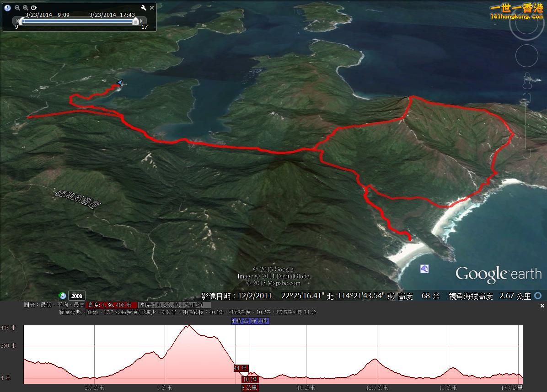Close the time slider panel
This screenshot has height=392, width=547.
tap(152, 8)
